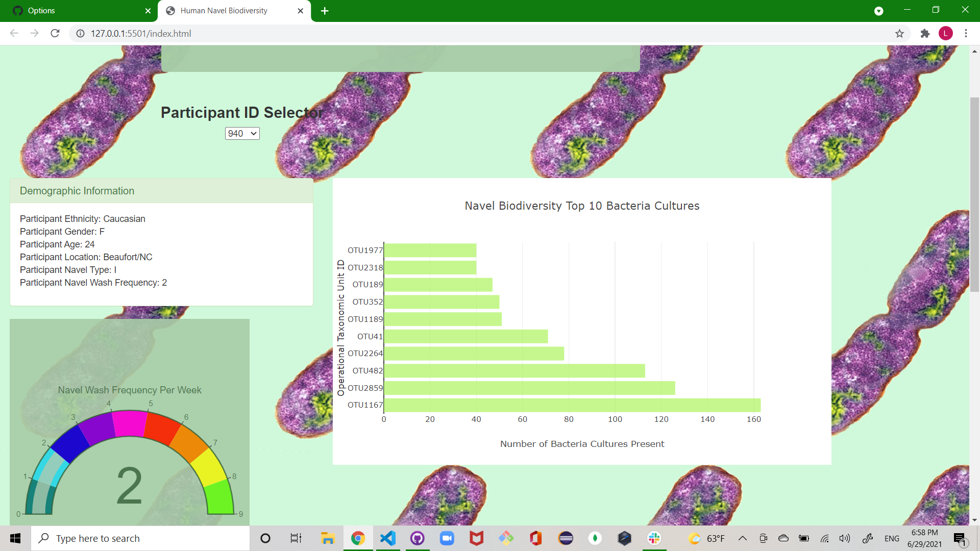
Task: Open a new browser tab
Action: pos(325,11)
